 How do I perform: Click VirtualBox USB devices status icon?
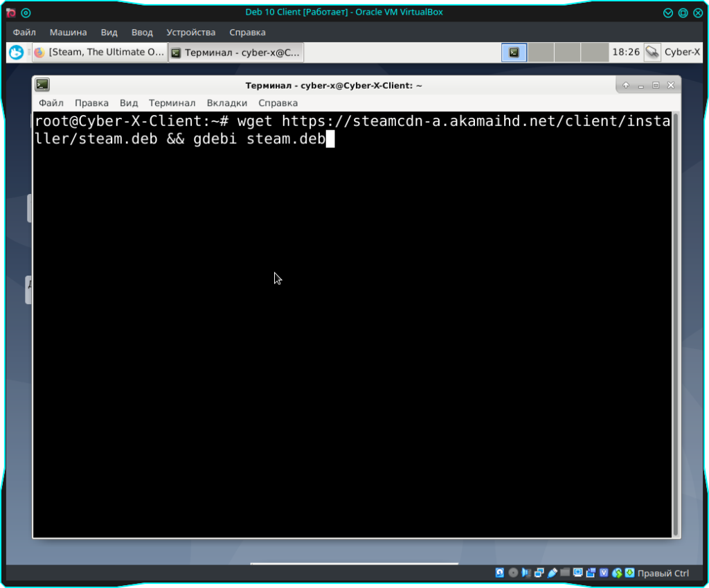(x=552, y=573)
